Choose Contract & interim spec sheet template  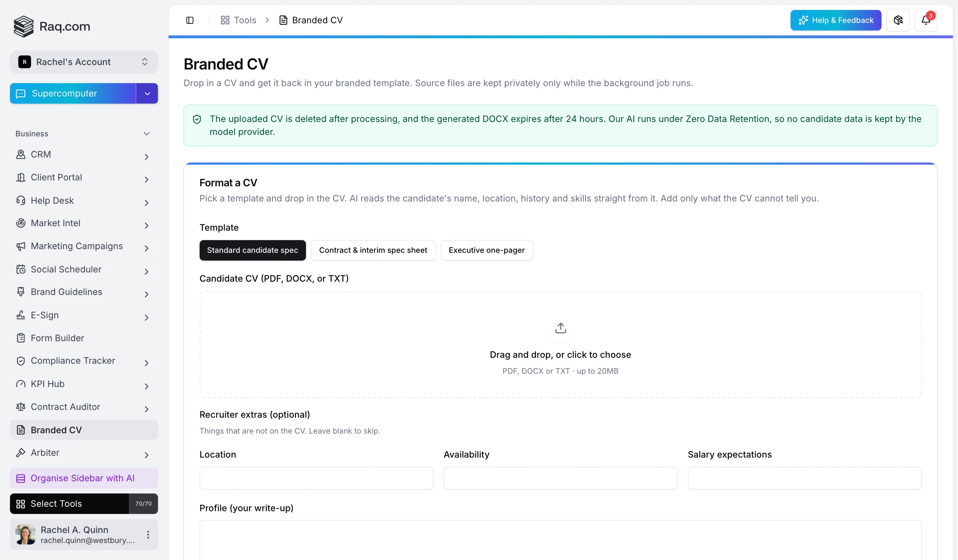373,250
